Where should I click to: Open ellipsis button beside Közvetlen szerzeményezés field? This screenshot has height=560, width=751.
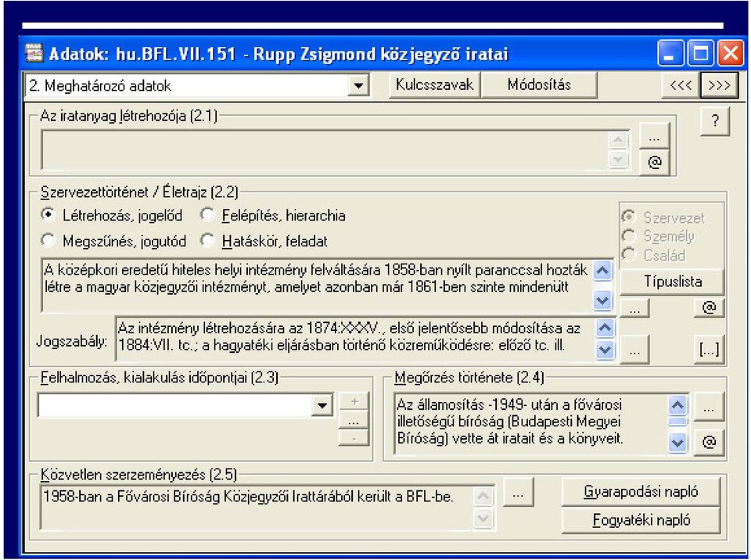coord(518,493)
